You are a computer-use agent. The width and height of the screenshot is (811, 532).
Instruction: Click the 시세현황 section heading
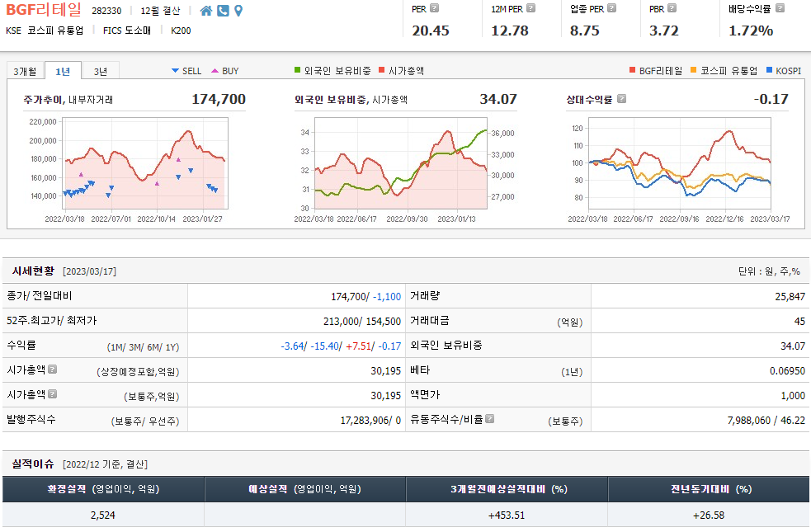pos(33,271)
